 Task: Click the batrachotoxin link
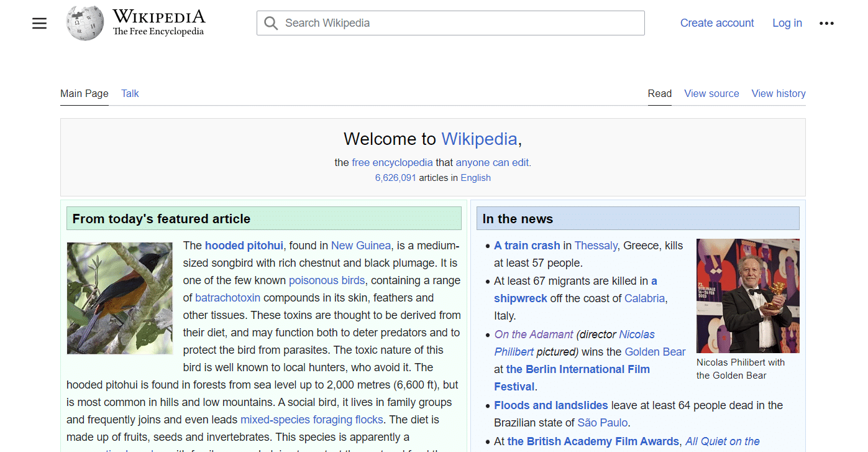[x=227, y=298]
